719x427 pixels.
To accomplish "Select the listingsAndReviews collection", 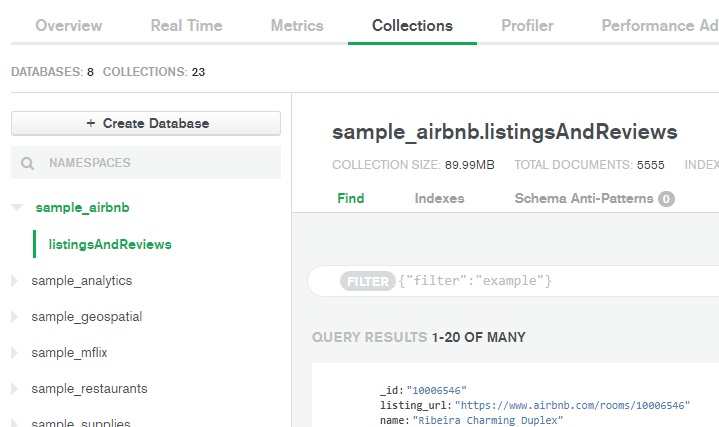I will click(110, 244).
